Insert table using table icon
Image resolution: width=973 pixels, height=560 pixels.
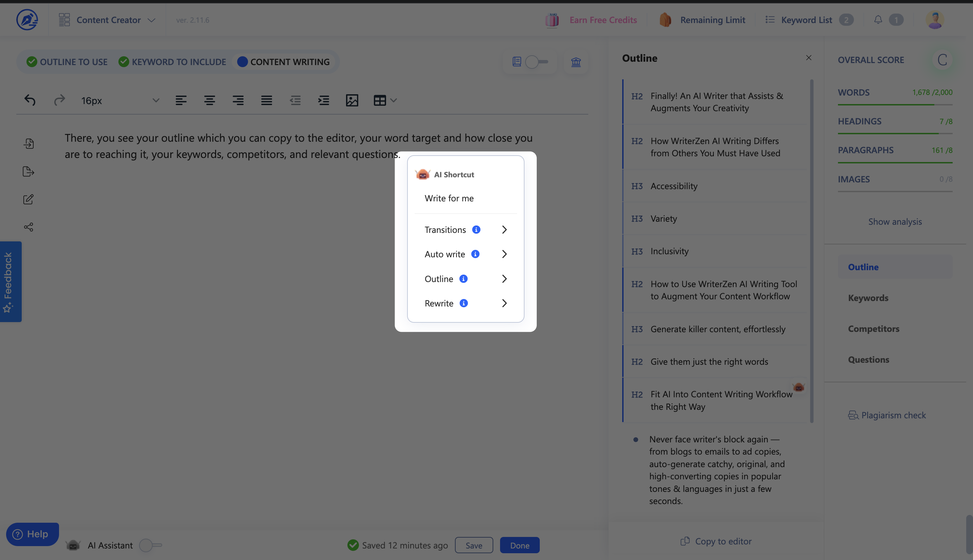380,100
